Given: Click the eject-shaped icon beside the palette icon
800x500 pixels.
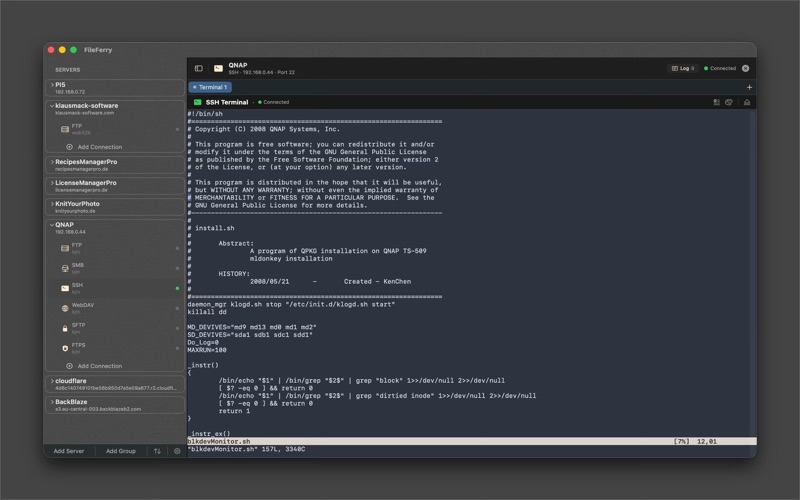Looking at the screenshot, I should [746, 102].
